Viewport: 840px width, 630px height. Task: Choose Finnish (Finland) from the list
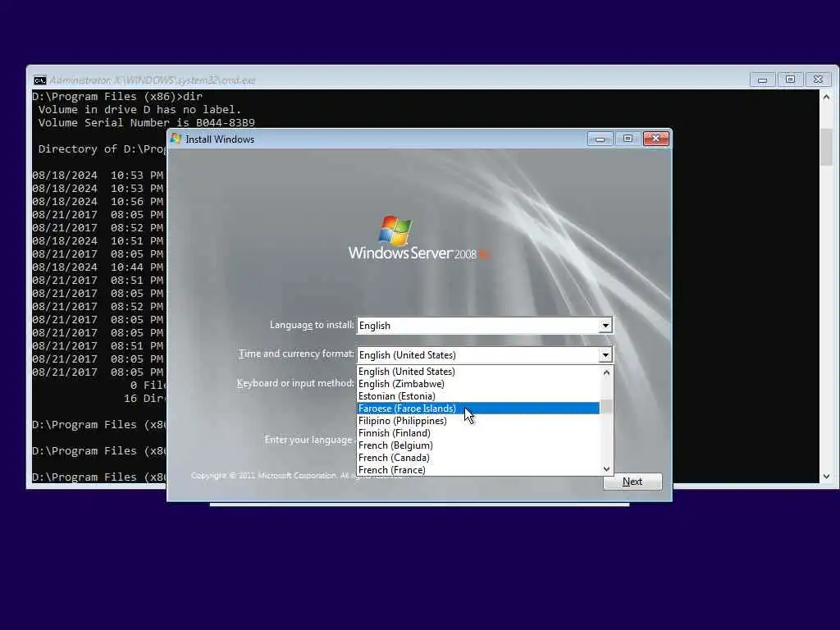pyautogui.click(x=478, y=433)
